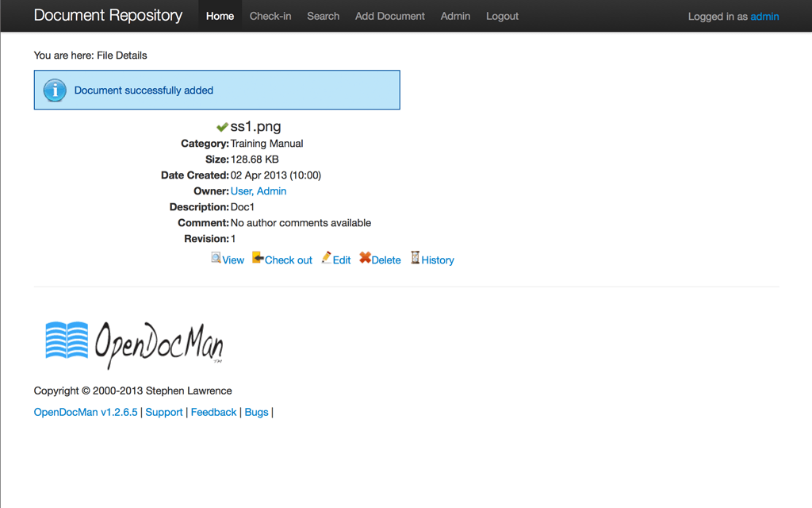Click the owner link User, Admin
The width and height of the screenshot is (812, 508).
[x=259, y=191]
